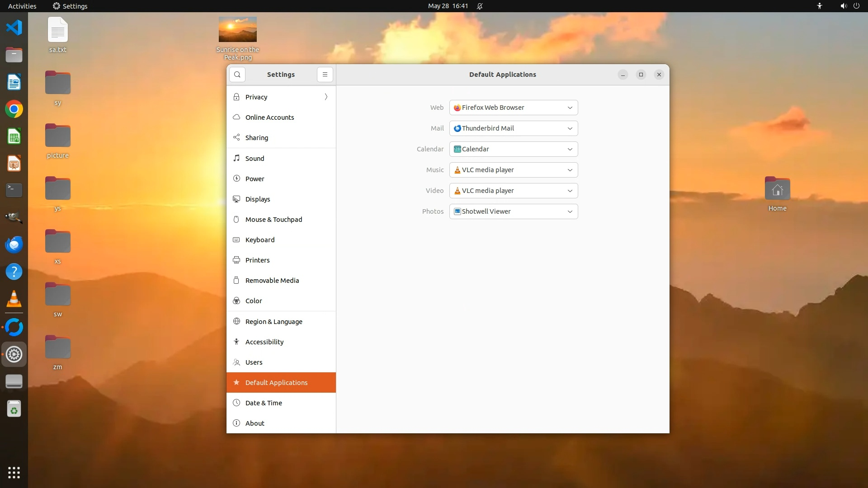Open the Settings hamburger menu
The width and height of the screenshot is (868, 488).
[325, 75]
